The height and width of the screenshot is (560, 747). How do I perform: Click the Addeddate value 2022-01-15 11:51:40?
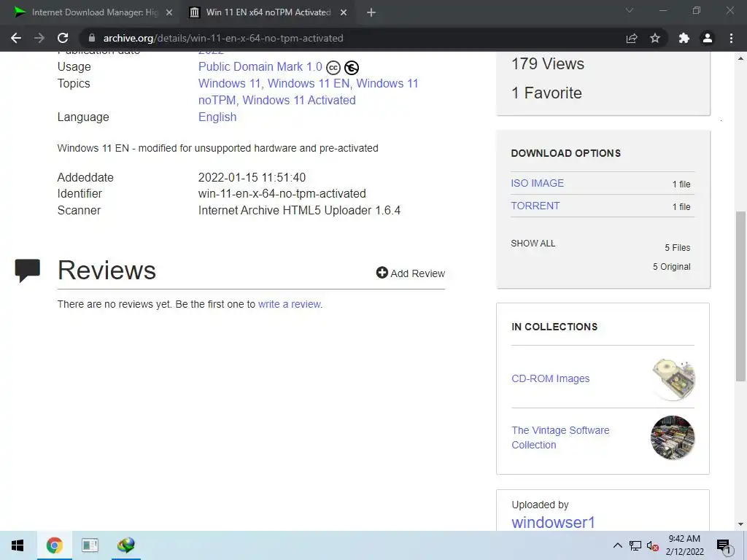pyautogui.click(x=252, y=178)
